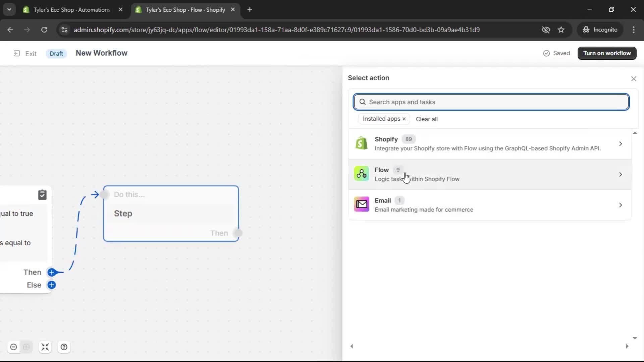Reload the page with the refresh icon

(x=44, y=29)
